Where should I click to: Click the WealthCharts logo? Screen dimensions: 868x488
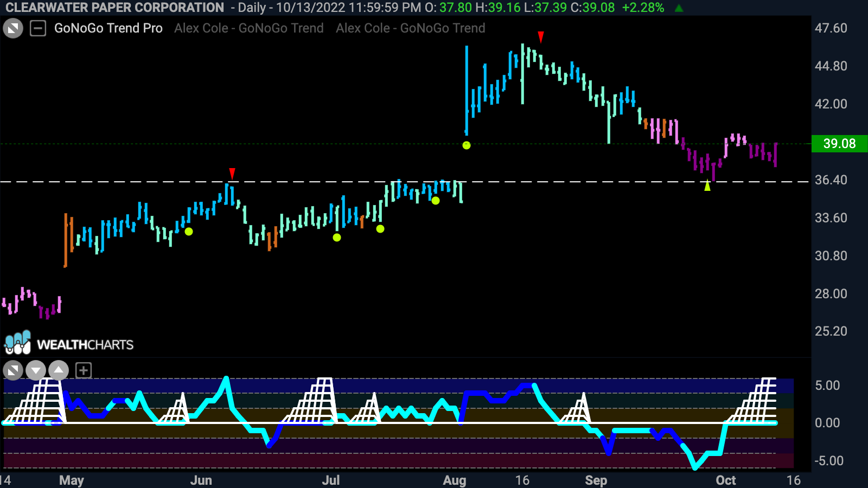[69, 343]
